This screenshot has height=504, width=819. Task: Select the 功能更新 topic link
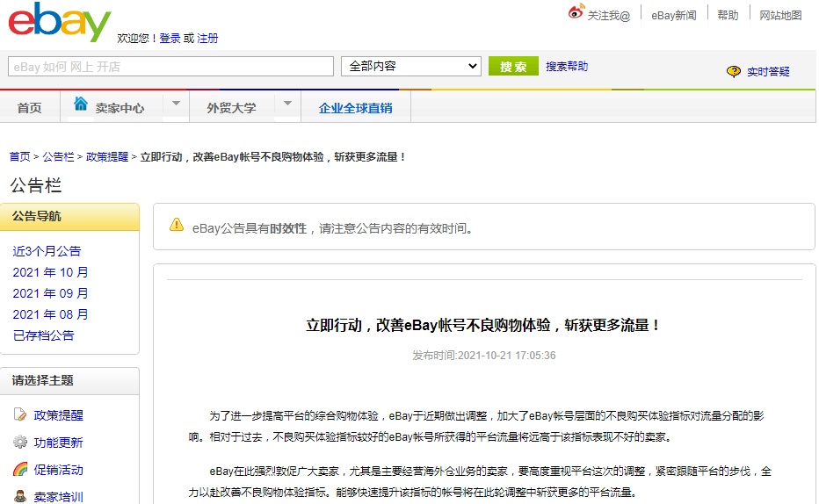(x=59, y=443)
